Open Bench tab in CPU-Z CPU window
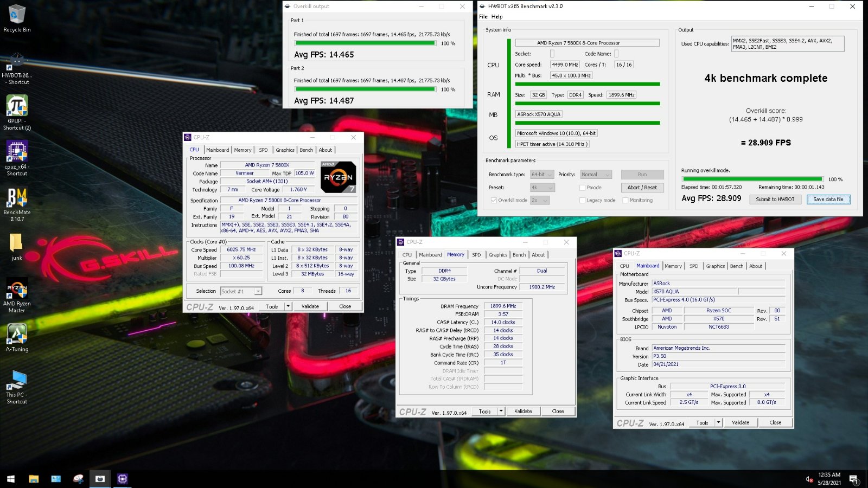 306,150
